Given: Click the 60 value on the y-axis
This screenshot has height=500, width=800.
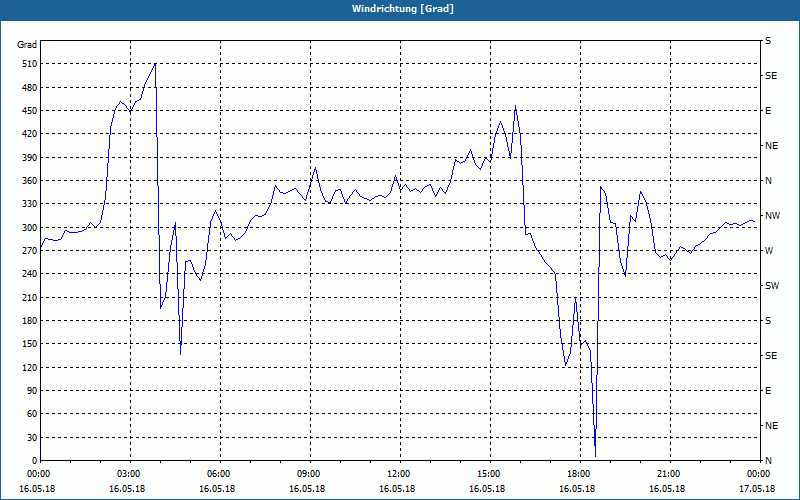Looking at the screenshot, I should (30, 414).
